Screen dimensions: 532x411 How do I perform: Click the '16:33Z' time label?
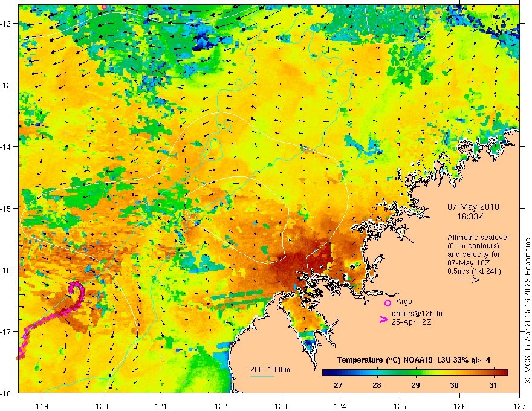pos(470,216)
